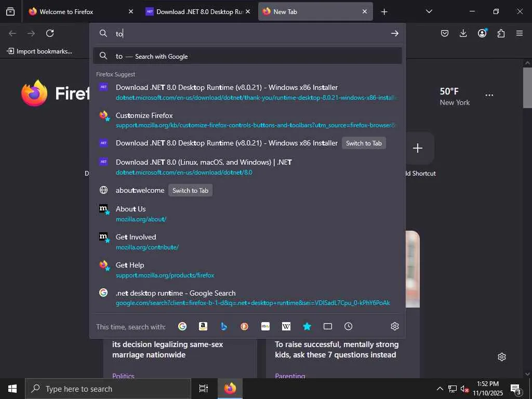Viewport: 532px width, 399px height.
Task: Expand the List all tabs chevron
Action: coord(429,11)
